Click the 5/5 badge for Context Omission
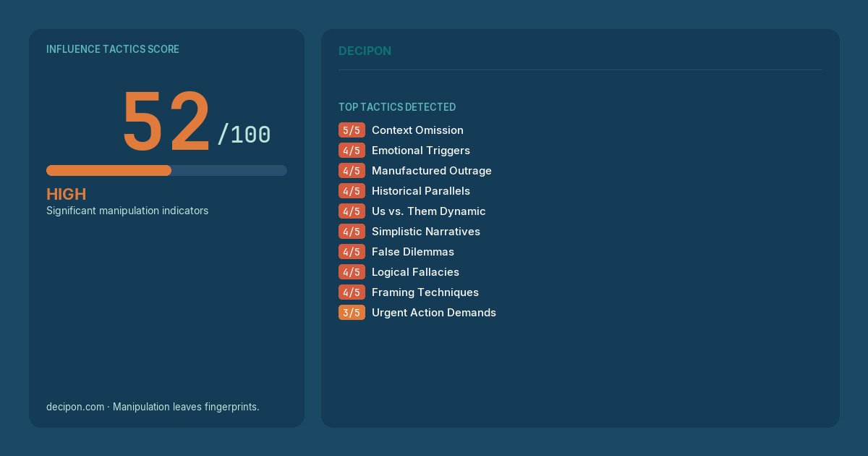This screenshot has height=456, width=868. (352, 130)
